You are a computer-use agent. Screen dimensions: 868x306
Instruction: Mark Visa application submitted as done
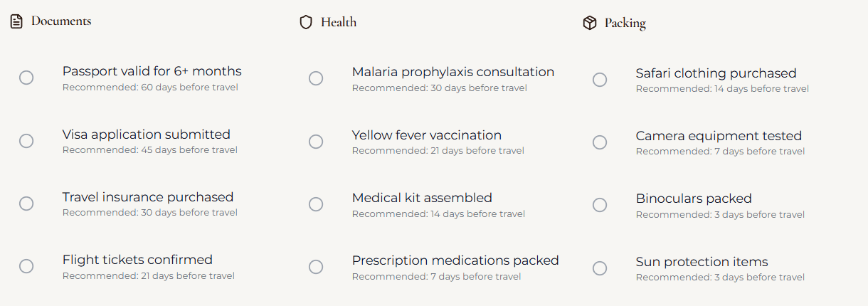tap(26, 141)
